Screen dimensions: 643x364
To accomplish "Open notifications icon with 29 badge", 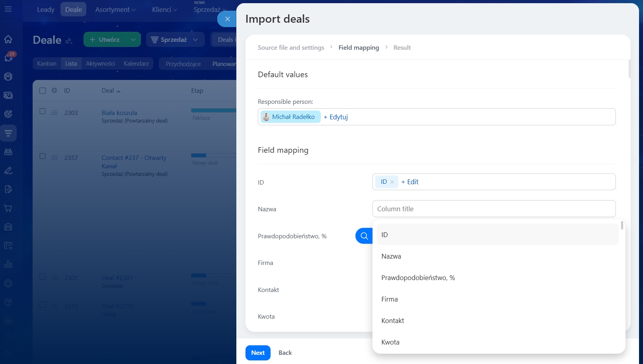I will pyautogui.click(x=8, y=58).
